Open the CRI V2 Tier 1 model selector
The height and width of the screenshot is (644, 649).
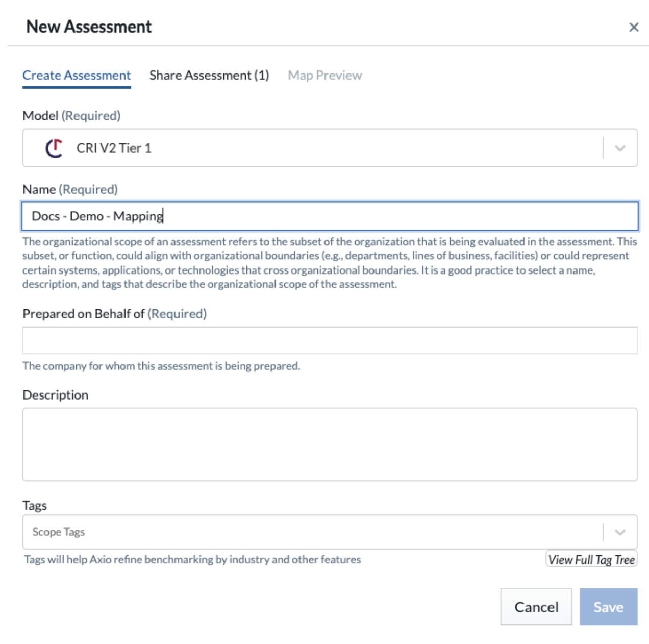click(330, 148)
